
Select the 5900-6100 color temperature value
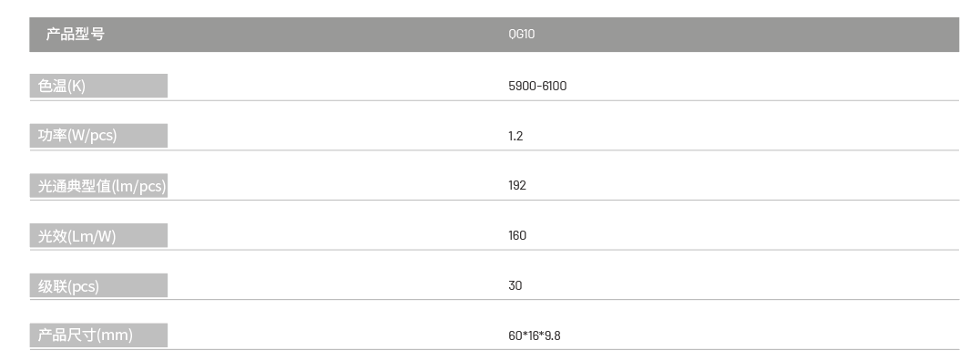(537, 87)
